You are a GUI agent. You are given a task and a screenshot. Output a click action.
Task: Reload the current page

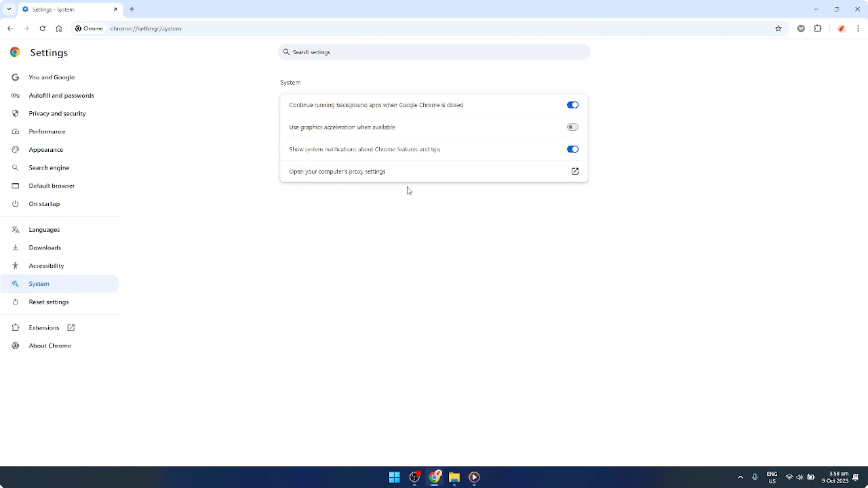(x=42, y=29)
